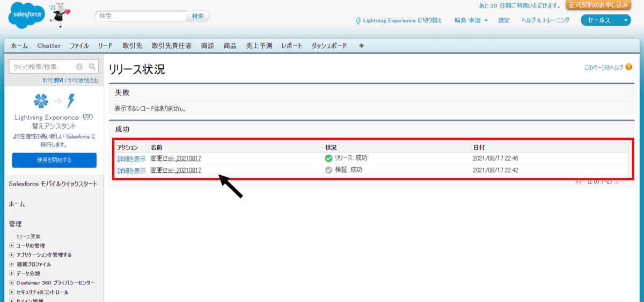Screen dimensions: 644x302
Task: Click the info icon in quick find box
Action: point(79,67)
